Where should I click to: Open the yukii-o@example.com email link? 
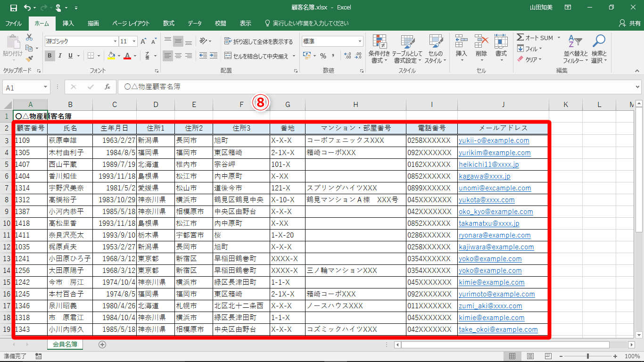pos(494,140)
